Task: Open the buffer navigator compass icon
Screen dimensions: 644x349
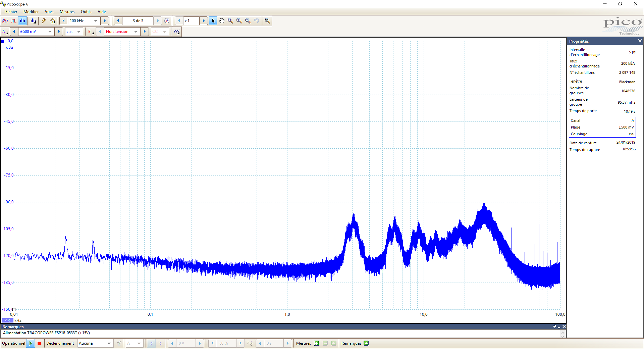Action: 167,21
